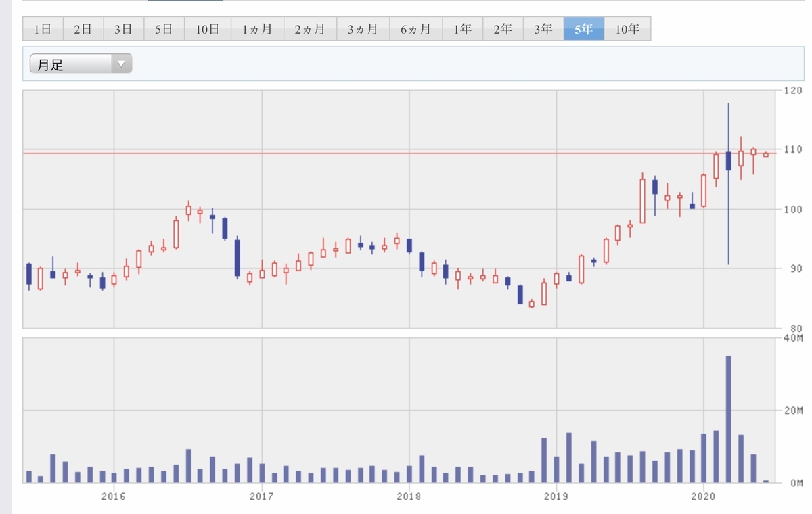Select the 10日 time range tab

pyautogui.click(x=208, y=30)
